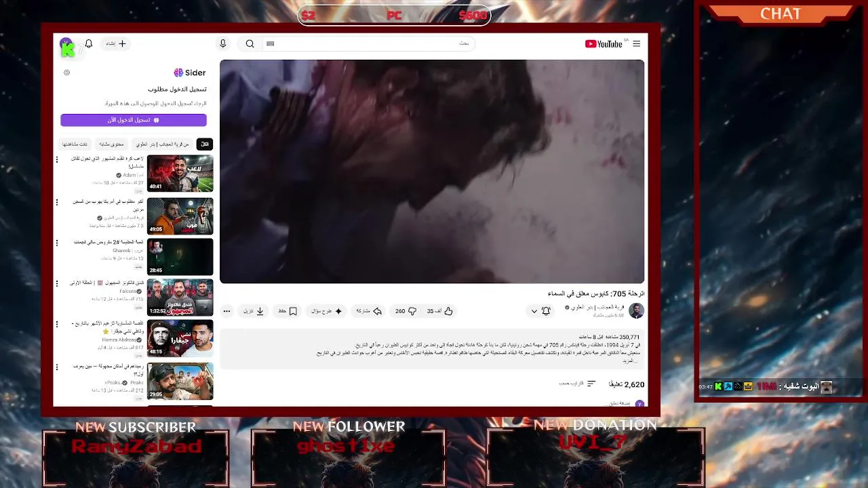
Task: Click channel name 'Falcons' in suggestions
Action: click(128, 291)
